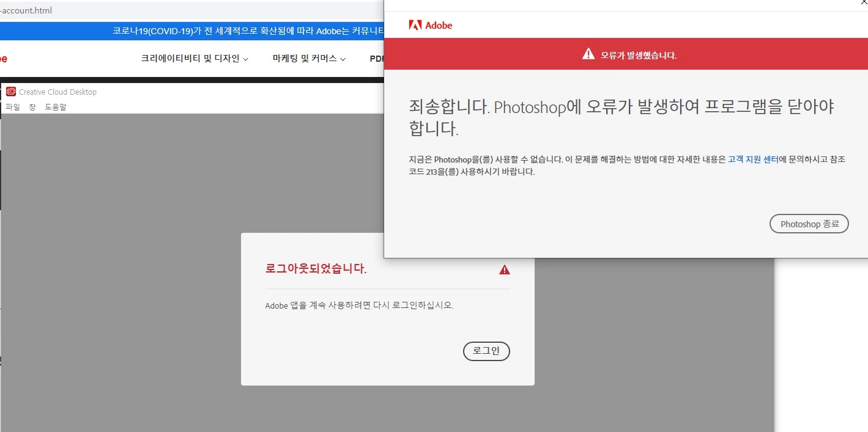Click the Creative Cloud Desktop title text
The height and width of the screenshot is (432, 868).
pos(58,92)
